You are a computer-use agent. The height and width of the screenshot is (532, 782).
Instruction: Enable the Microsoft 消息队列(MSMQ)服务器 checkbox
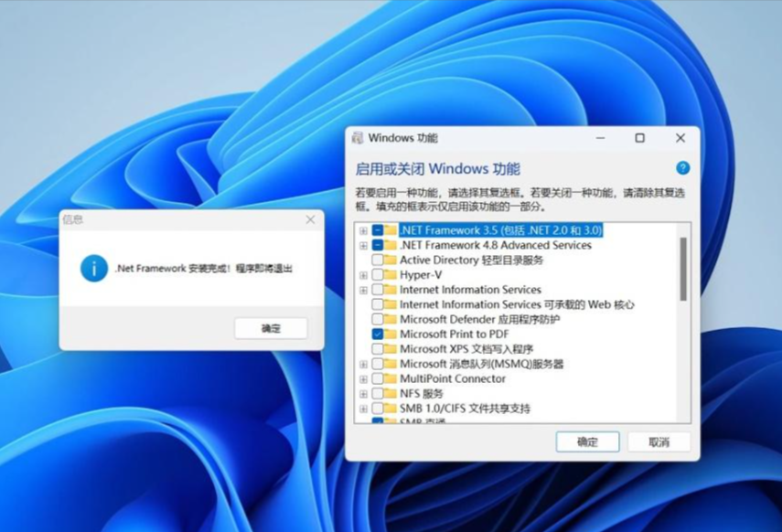pyautogui.click(x=378, y=364)
